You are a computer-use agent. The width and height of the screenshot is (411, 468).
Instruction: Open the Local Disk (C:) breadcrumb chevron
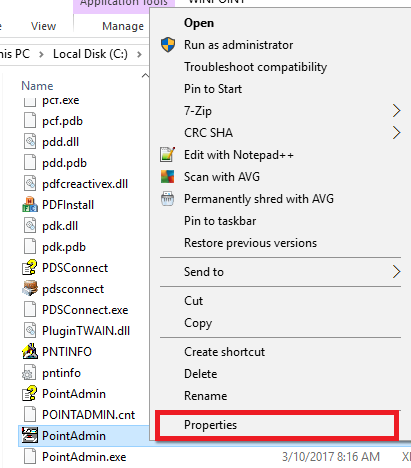pos(139,54)
